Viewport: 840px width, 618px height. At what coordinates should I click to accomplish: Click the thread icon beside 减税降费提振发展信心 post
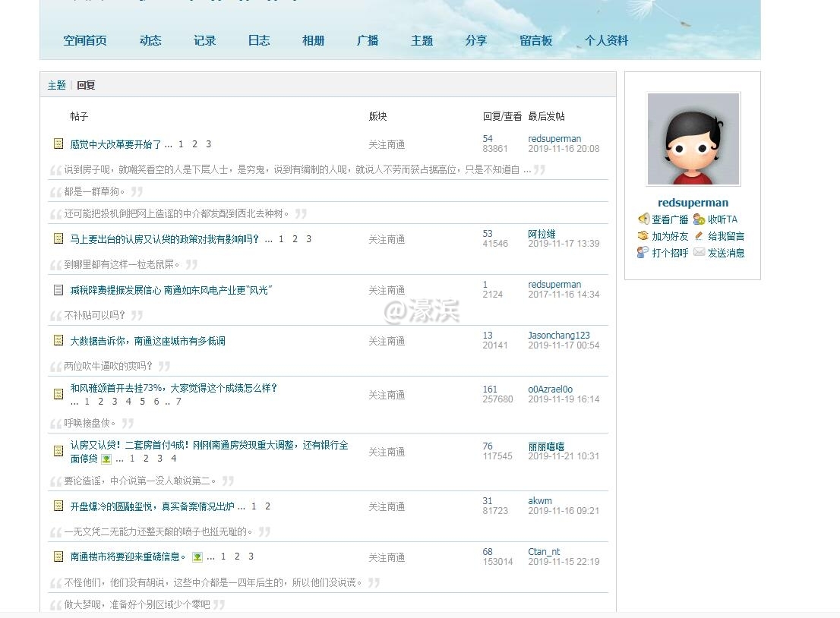tap(58, 289)
